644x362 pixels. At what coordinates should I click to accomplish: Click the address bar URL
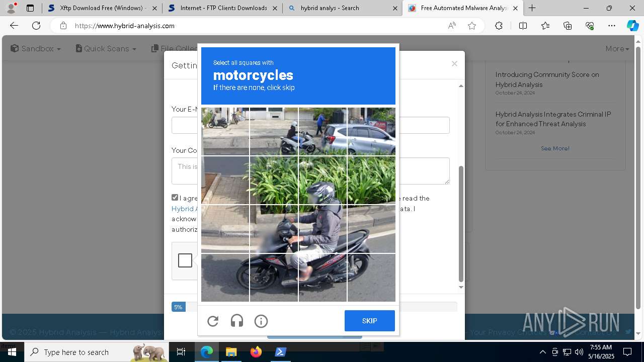coord(125,26)
